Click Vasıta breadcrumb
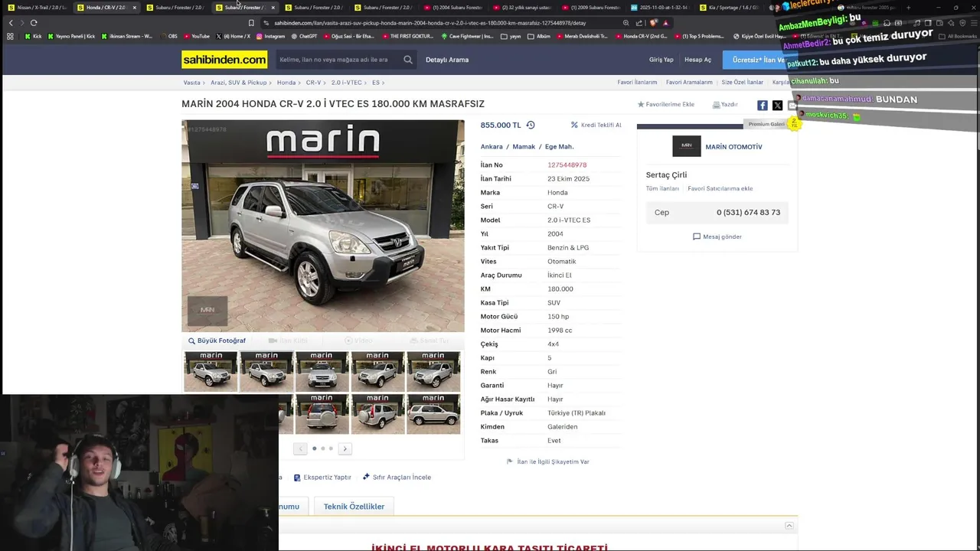Viewport: 980px width, 551px height. [x=191, y=83]
